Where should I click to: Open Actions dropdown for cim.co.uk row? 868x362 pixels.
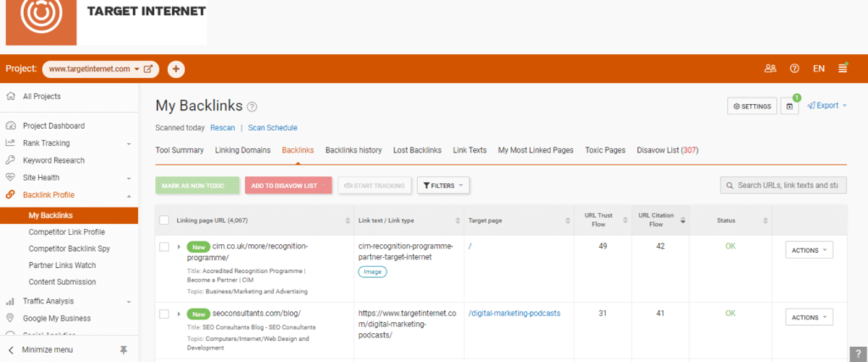click(809, 250)
